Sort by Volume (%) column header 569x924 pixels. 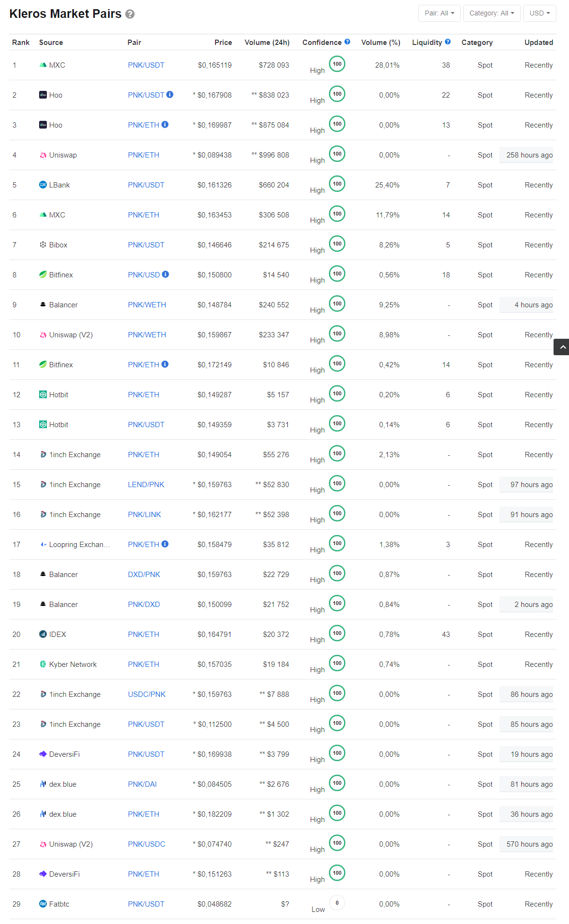(x=381, y=43)
